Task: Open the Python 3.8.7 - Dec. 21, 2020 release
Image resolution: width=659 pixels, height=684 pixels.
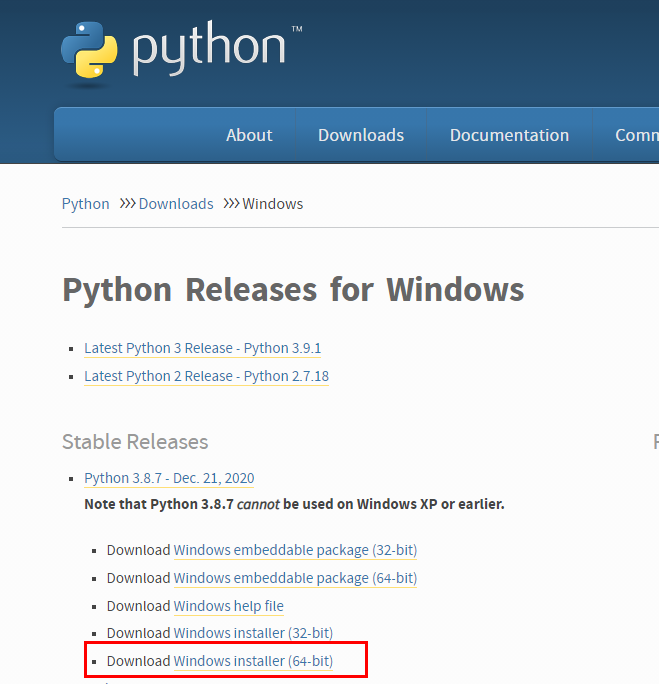Action: click(169, 478)
